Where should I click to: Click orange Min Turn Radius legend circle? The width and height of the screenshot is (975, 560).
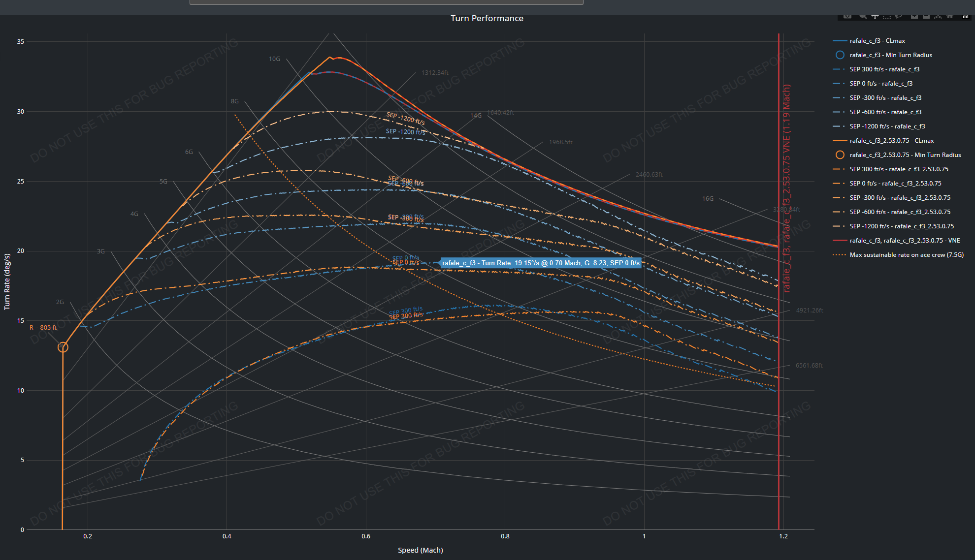pos(840,155)
